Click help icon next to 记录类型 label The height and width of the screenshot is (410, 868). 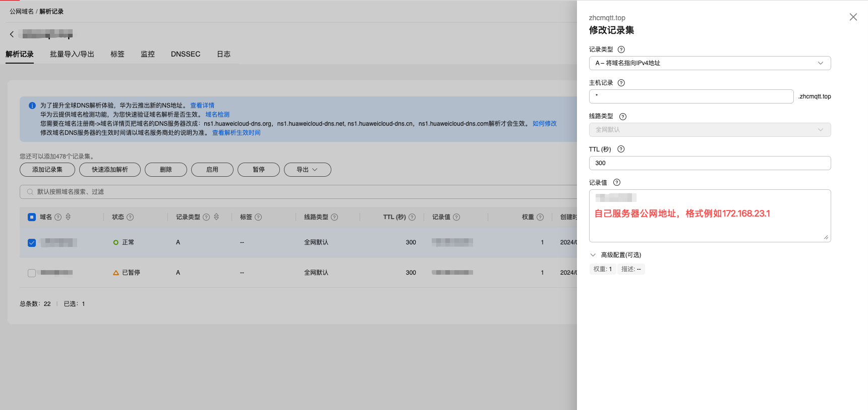[621, 49]
